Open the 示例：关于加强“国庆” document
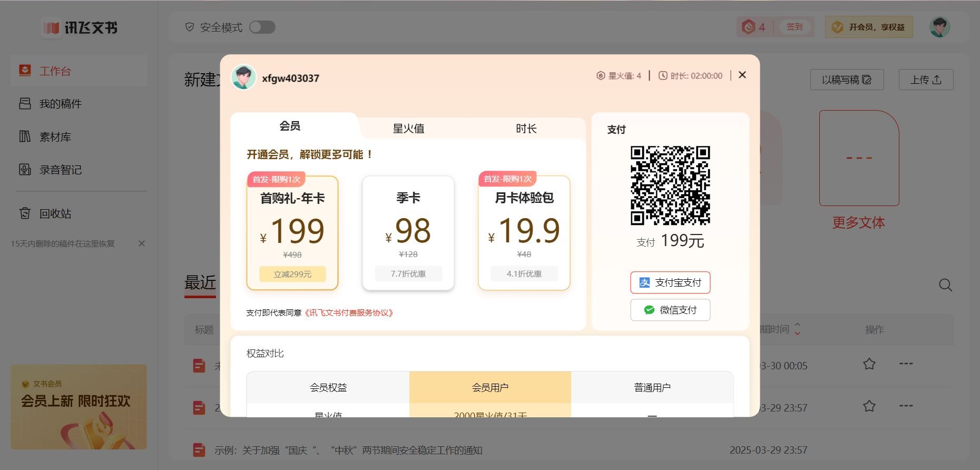Image resolution: width=980 pixels, height=470 pixels. (x=348, y=451)
